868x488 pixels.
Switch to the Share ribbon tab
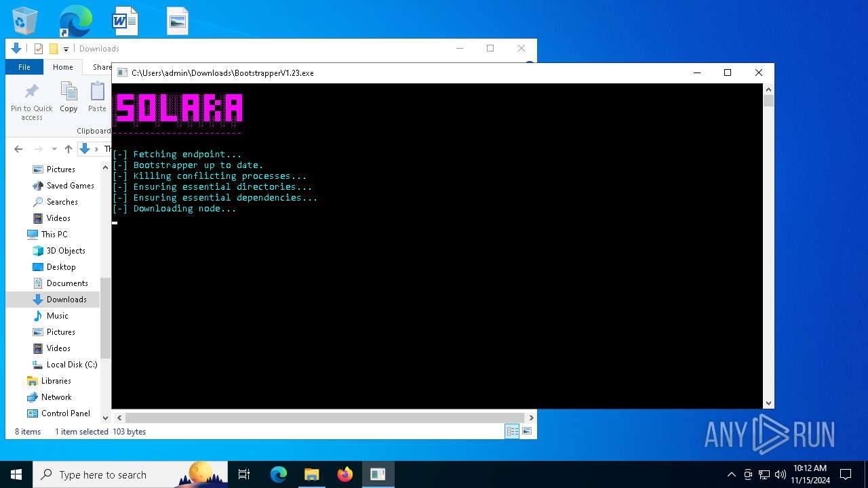coord(102,67)
